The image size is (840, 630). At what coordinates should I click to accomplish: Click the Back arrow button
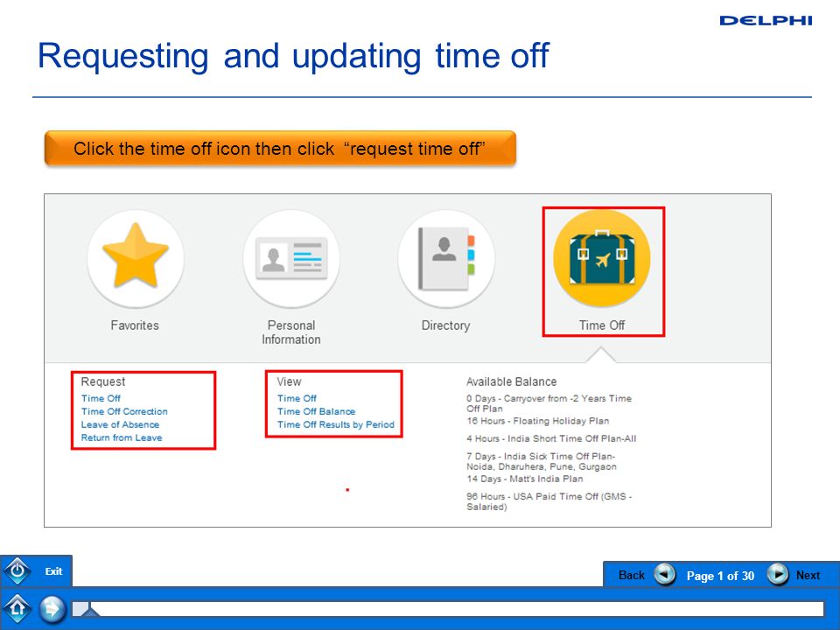pyautogui.click(x=665, y=575)
